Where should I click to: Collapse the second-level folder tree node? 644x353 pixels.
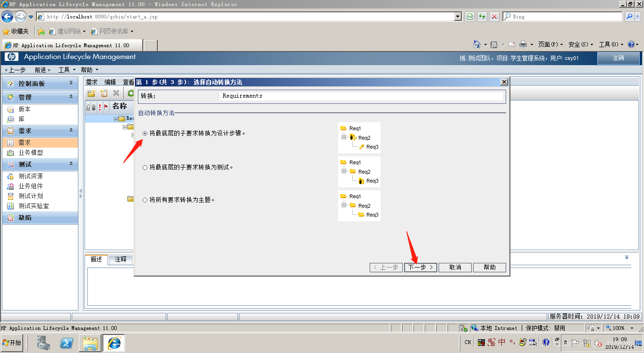tap(125, 127)
